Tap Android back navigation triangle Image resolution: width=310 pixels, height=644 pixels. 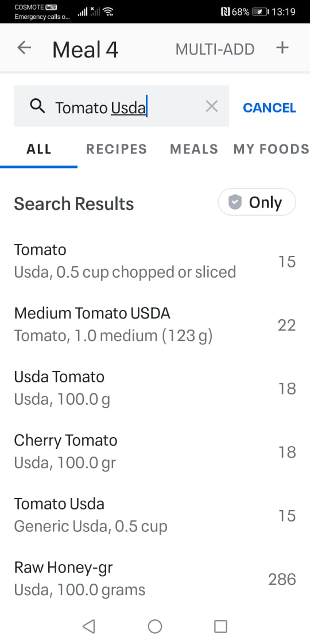tap(88, 626)
